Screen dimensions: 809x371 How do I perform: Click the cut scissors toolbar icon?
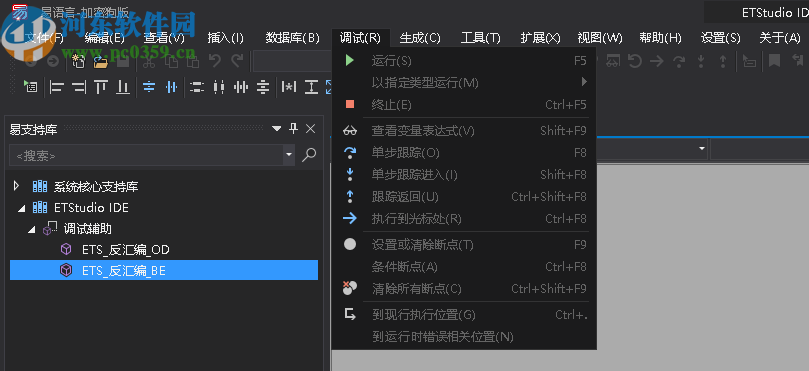(x=149, y=62)
